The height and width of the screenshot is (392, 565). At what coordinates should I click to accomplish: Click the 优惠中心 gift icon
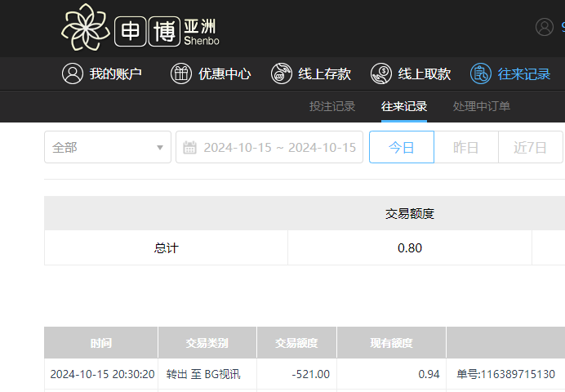point(181,73)
